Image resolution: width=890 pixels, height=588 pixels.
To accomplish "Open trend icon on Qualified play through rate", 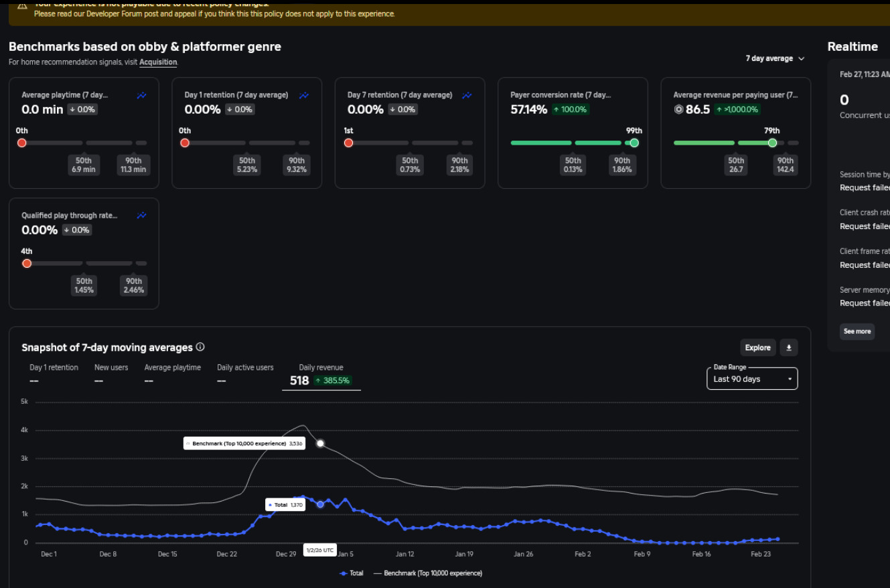I will [x=141, y=216].
